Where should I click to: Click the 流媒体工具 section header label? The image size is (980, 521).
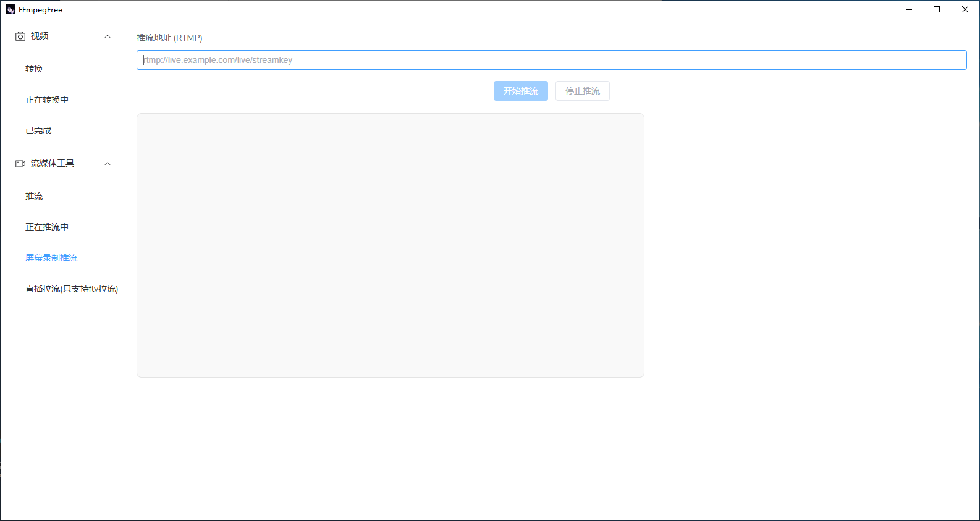(x=53, y=163)
